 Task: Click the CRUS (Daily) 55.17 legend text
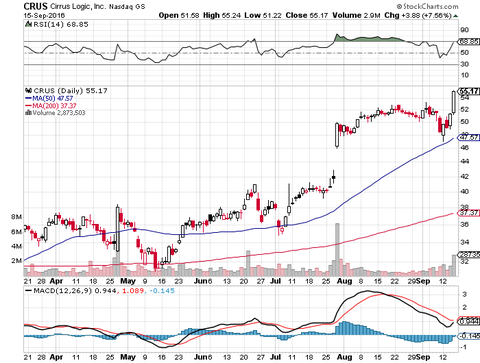point(70,91)
